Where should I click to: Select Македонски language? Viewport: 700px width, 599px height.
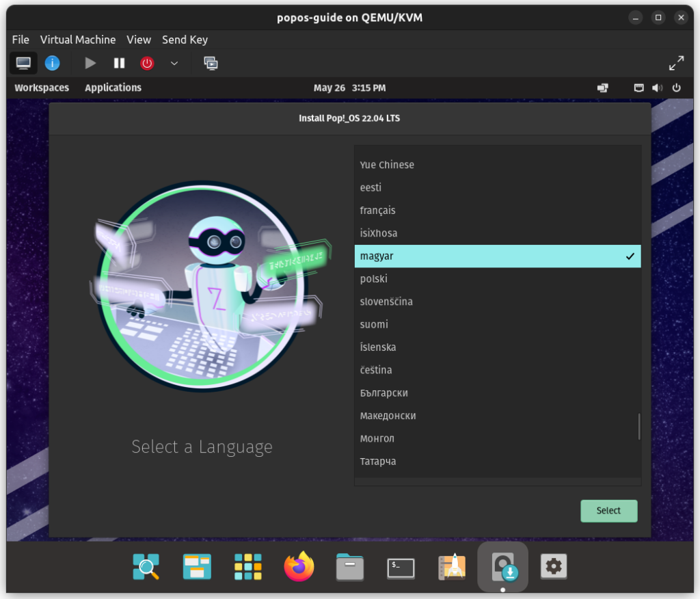[x=498, y=416]
